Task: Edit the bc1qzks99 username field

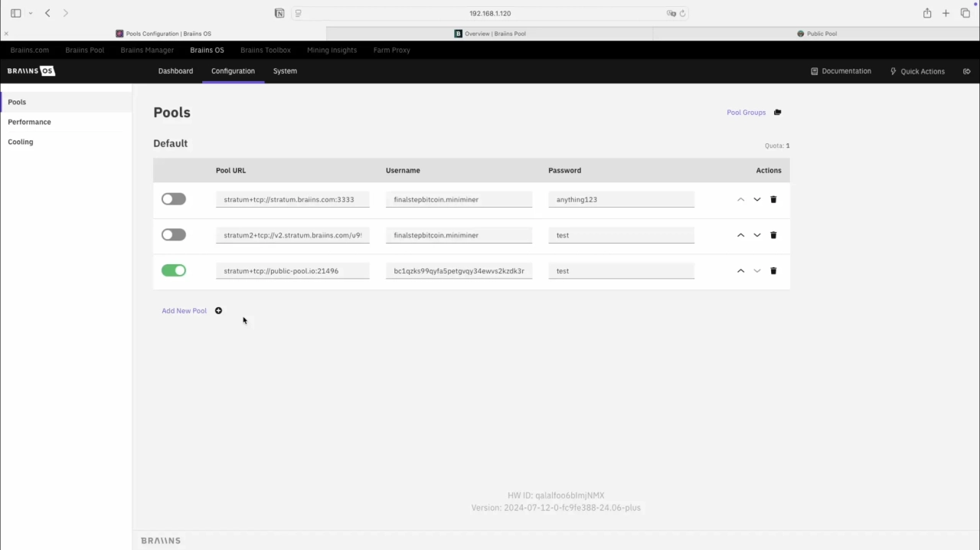Action: coord(459,270)
